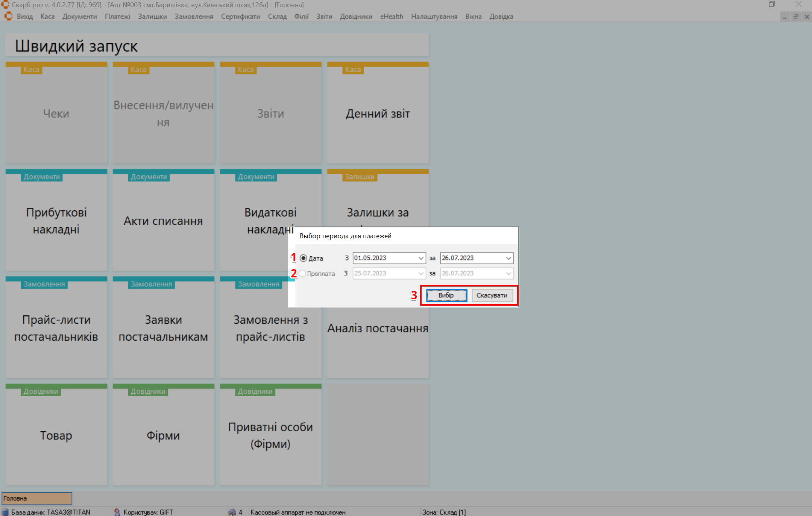
Task: Open the disabled 25.07.2023 date dropdown
Action: pyautogui.click(x=421, y=274)
